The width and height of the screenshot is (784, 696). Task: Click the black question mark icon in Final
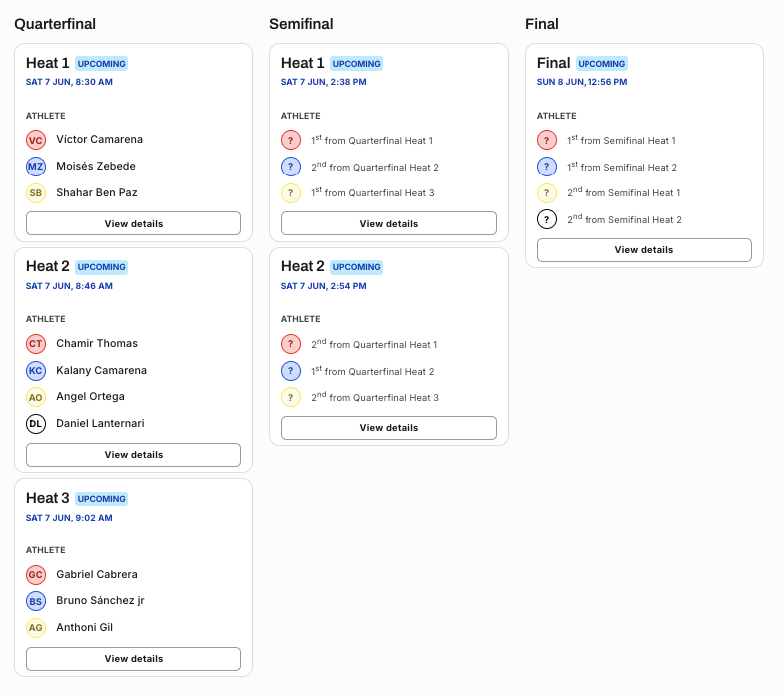pos(547,219)
